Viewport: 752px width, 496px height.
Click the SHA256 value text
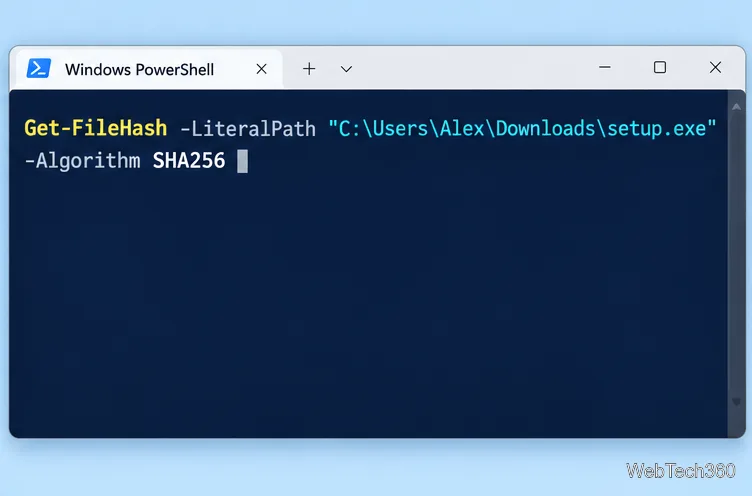189,161
